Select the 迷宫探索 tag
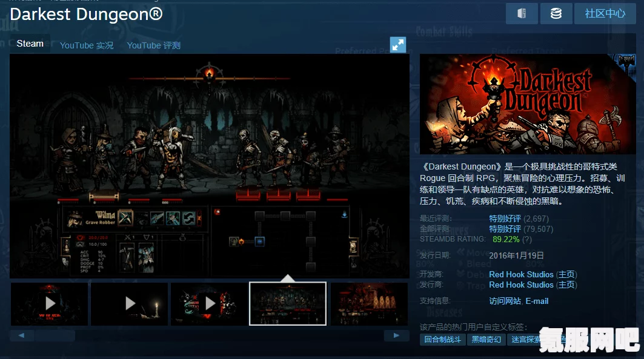This screenshot has width=644, height=359. coord(526,340)
